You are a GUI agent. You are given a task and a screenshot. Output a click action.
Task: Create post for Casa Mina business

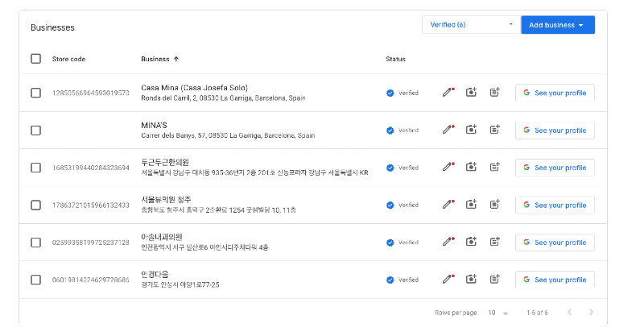tap(495, 93)
